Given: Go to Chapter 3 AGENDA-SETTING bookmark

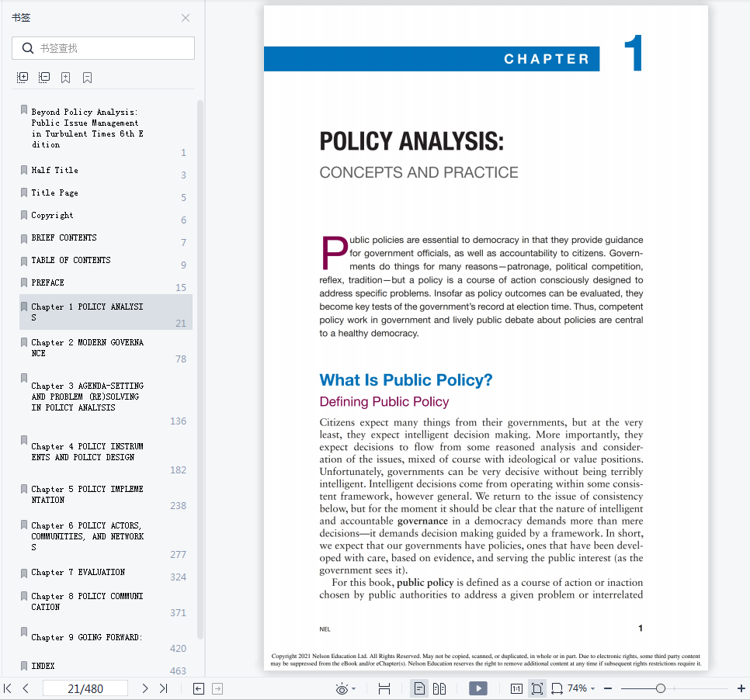Looking at the screenshot, I should (x=88, y=397).
